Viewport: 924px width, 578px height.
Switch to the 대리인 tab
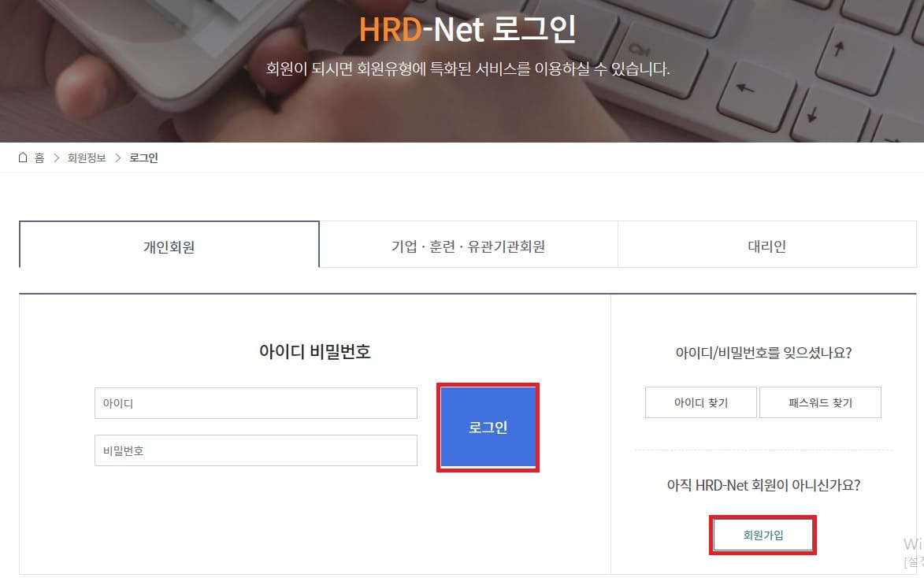[x=766, y=245]
